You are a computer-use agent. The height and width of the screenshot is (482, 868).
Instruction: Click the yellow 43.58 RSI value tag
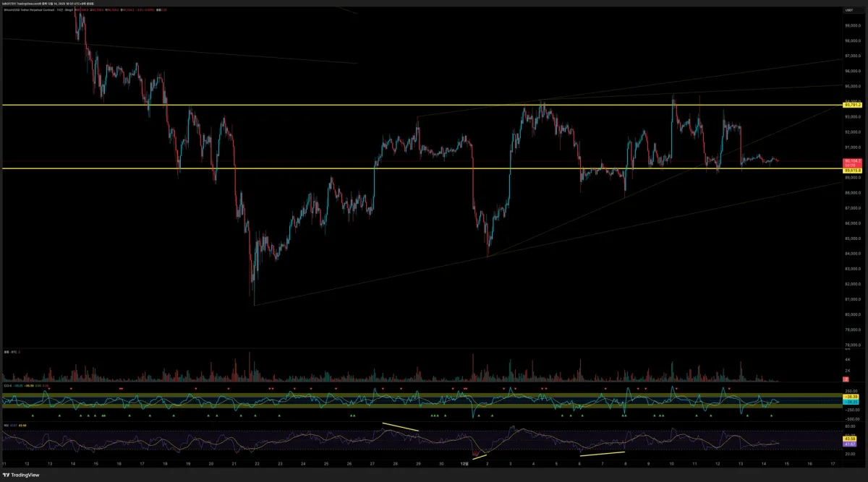click(x=849, y=438)
